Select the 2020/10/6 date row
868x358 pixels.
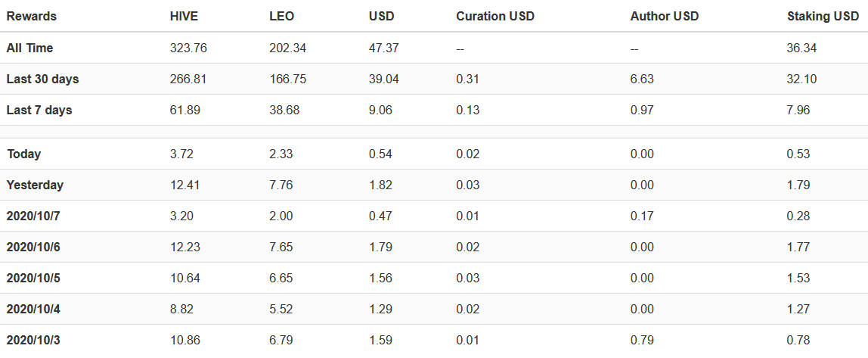[434, 247]
